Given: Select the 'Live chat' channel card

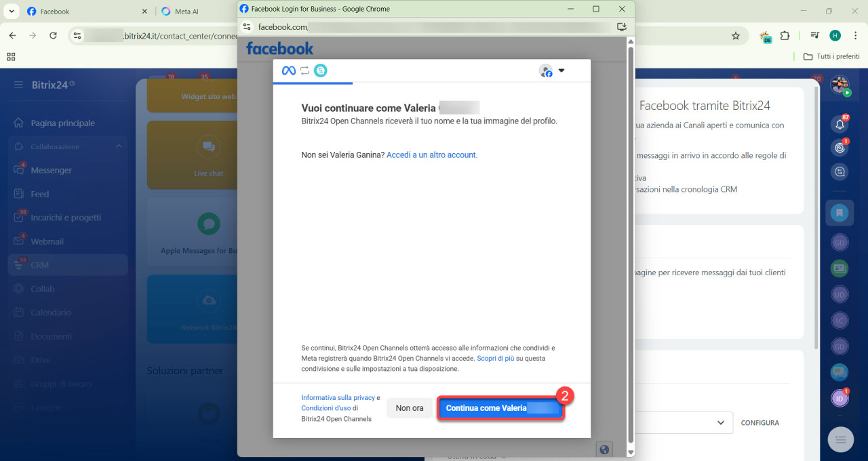Looking at the screenshot, I should pos(192,155).
